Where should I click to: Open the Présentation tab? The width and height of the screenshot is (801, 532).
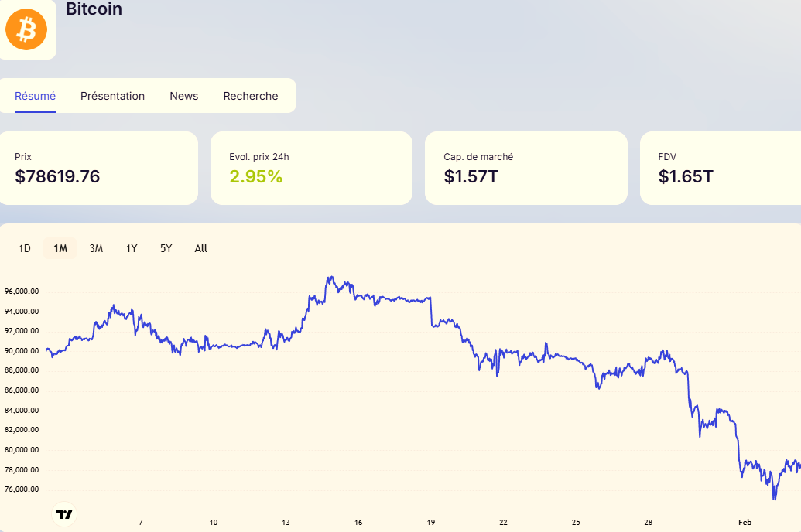tap(112, 96)
